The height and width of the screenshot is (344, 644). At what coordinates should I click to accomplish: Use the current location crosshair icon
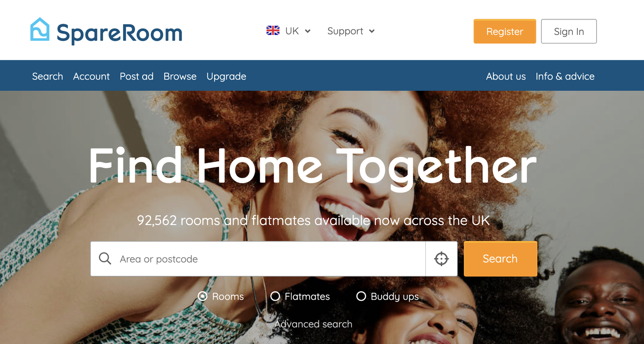coord(441,259)
